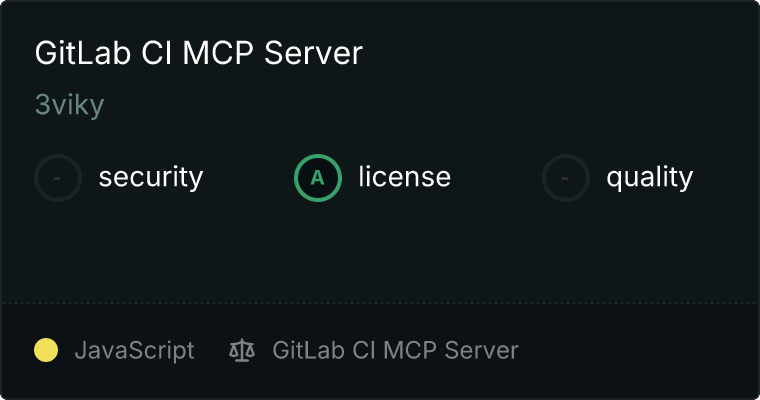
Task: Click the empty quality score badge circle
Action: [566, 178]
